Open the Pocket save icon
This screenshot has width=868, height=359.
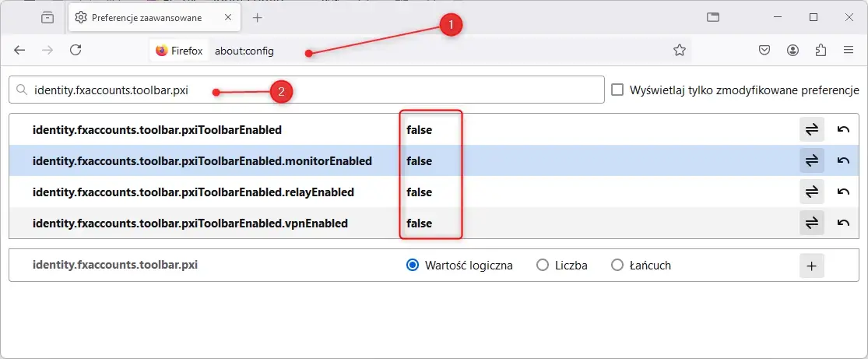point(764,51)
